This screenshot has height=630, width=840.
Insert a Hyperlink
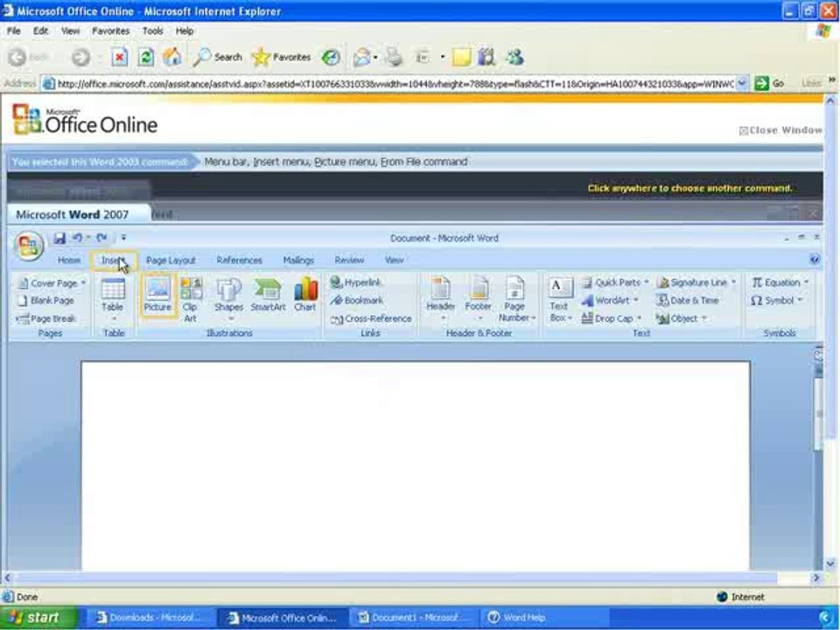(x=356, y=283)
